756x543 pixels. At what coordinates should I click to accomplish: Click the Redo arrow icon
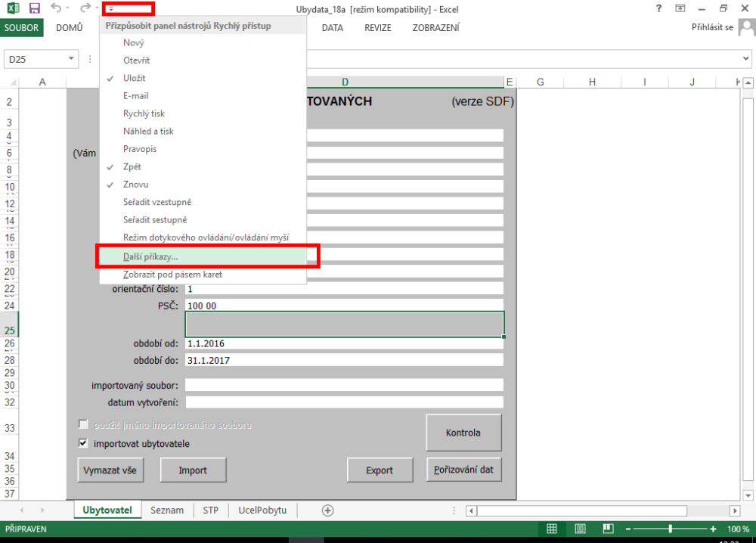coord(85,8)
